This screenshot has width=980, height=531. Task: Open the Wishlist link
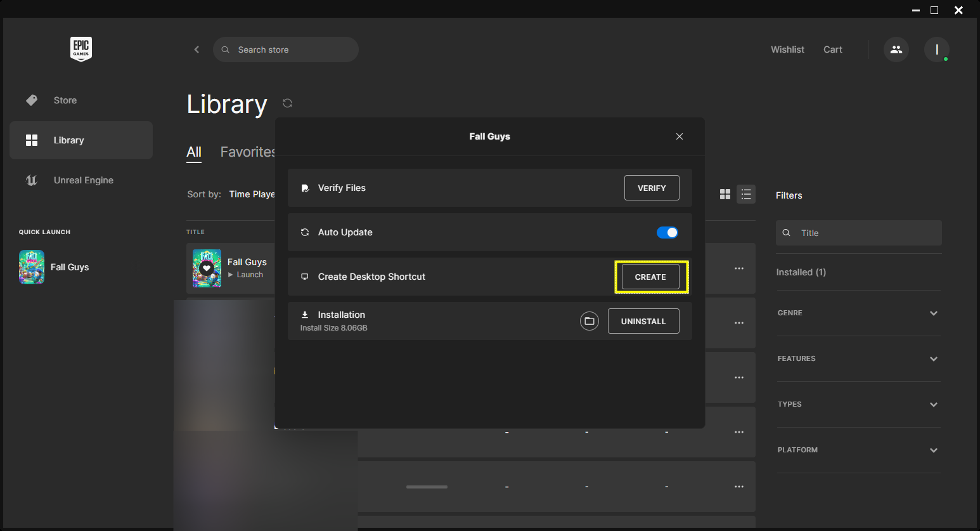[x=787, y=49]
